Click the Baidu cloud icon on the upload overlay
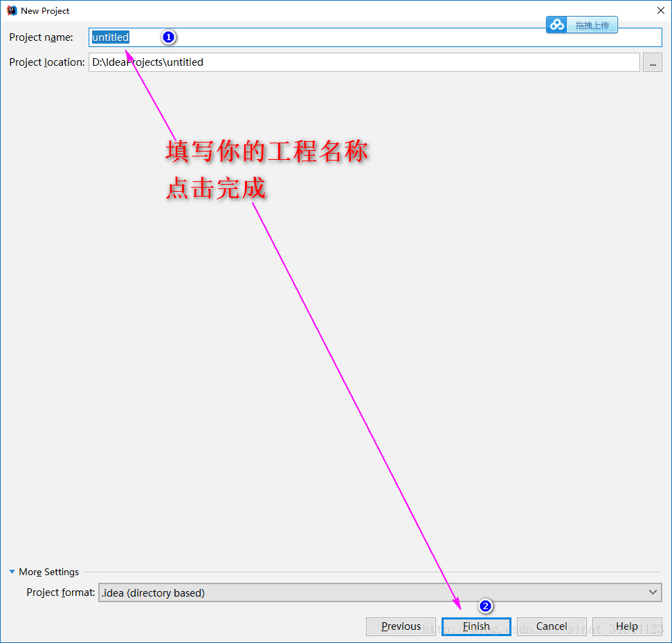The height and width of the screenshot is (643, 672). pyautogui.click(x=556, y=24)
